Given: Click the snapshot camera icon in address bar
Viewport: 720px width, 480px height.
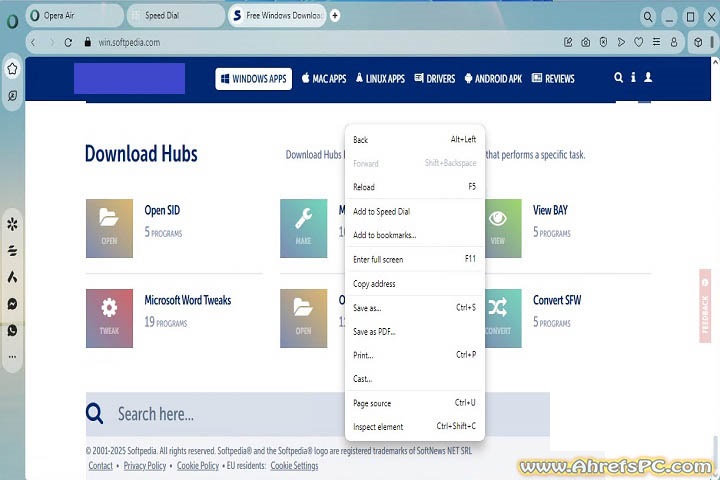Looking at the screenshot, I should [585, 42].
